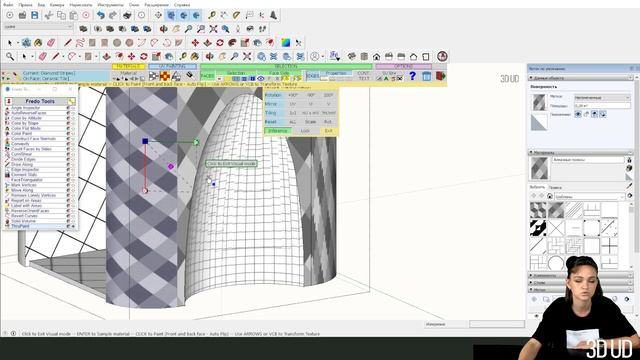The width and height of the screenshot is (640, 360).
Task: Expand the Стили panel section
Action: (x=580, y=282)
